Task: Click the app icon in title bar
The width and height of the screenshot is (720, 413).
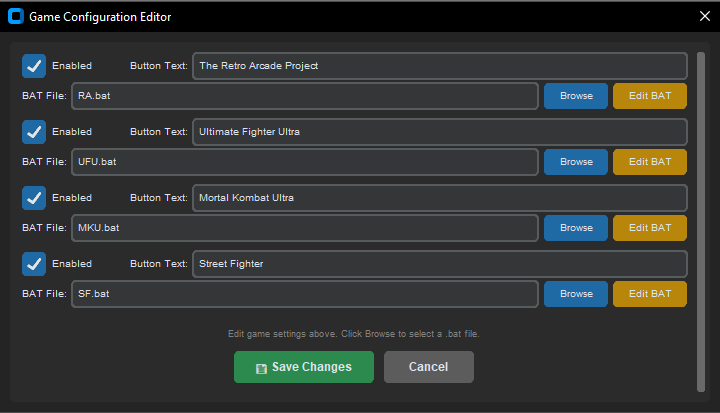Action: [16, 16]
